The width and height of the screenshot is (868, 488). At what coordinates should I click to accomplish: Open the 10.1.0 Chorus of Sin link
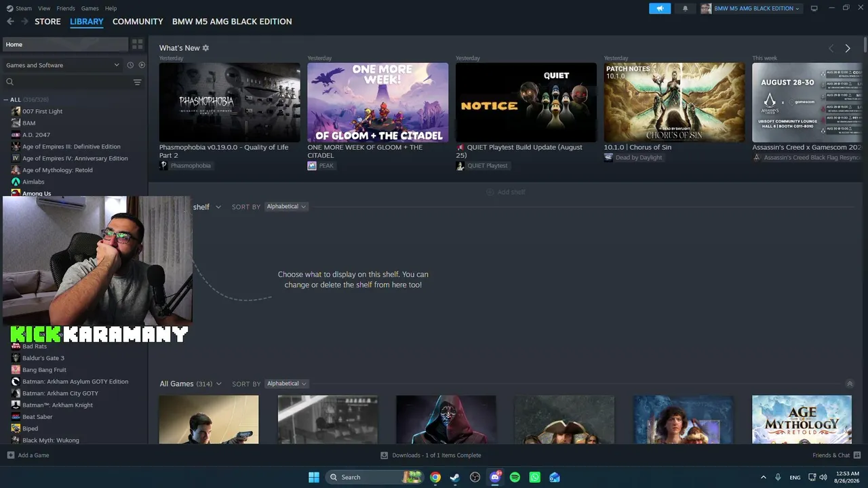click(x=637, y=147)
